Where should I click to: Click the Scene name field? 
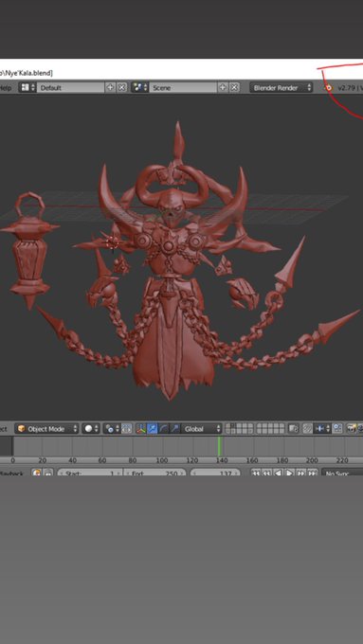(x=183, y=87)
